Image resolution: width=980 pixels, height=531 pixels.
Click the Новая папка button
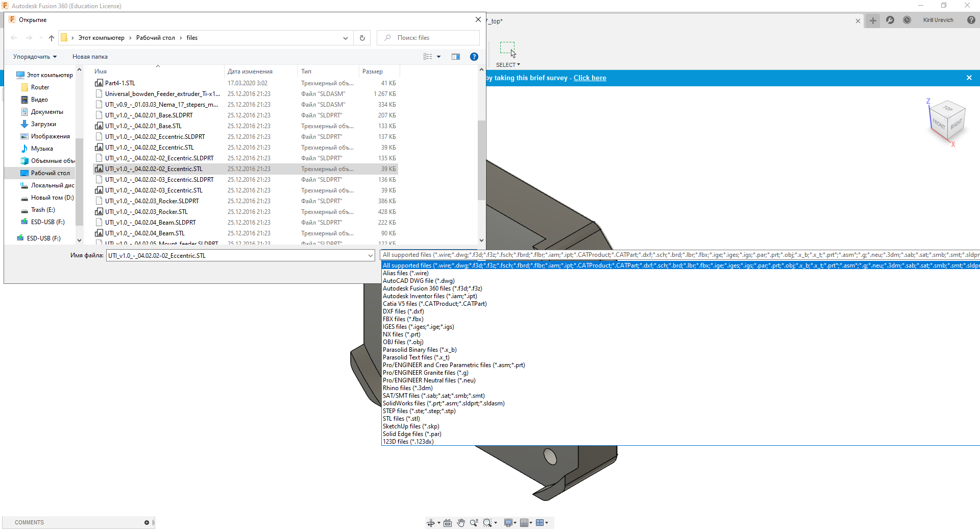[x=90, y=57]
